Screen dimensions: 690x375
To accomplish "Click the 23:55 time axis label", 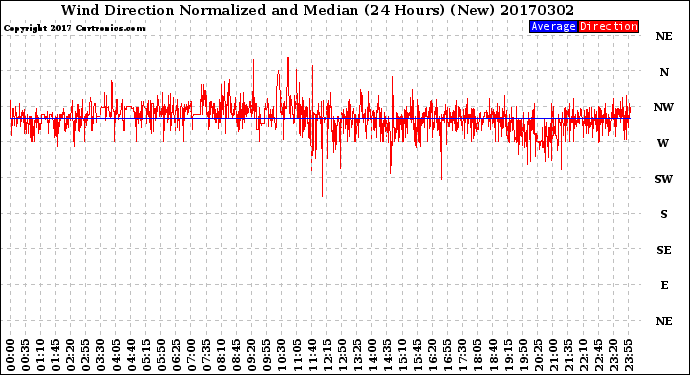I will coord(628,355).
